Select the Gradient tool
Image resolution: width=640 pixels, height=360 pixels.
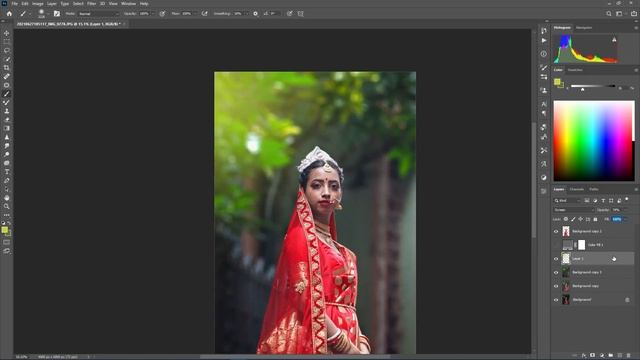point(7,128)
